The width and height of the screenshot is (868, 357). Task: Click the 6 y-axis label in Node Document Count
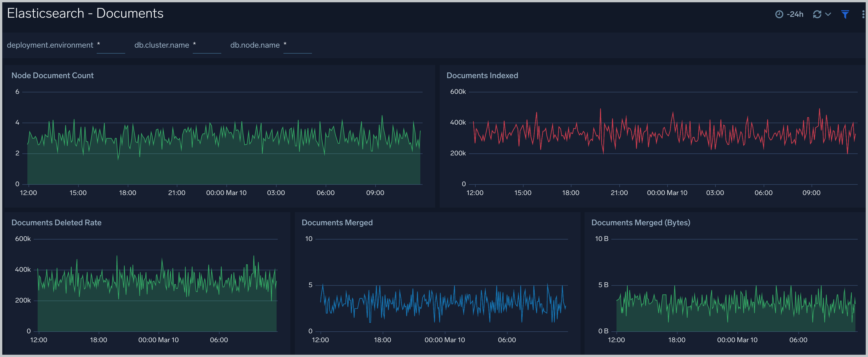pos(17,92)
